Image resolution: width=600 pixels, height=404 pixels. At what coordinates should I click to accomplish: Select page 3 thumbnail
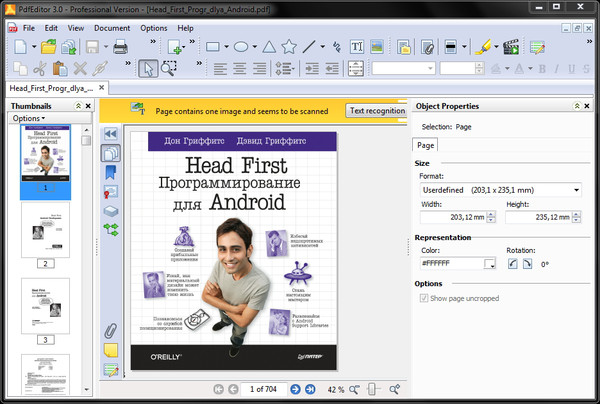(x=46, y=306)
